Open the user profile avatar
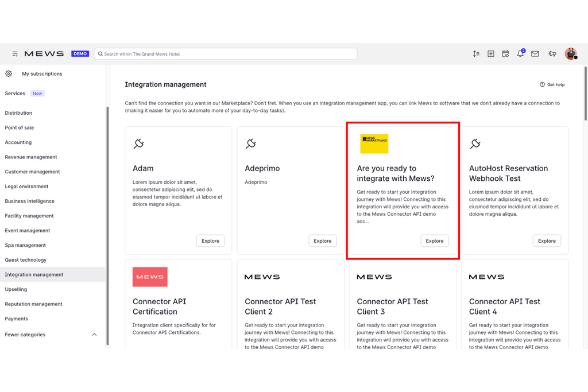This screenshot has width=588, height=392. (x=571, y=53)
